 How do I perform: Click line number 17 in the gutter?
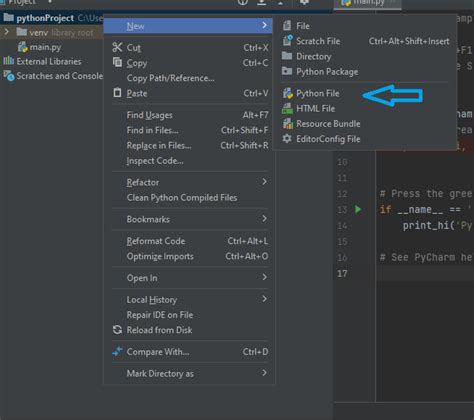(x=342, y=274)
